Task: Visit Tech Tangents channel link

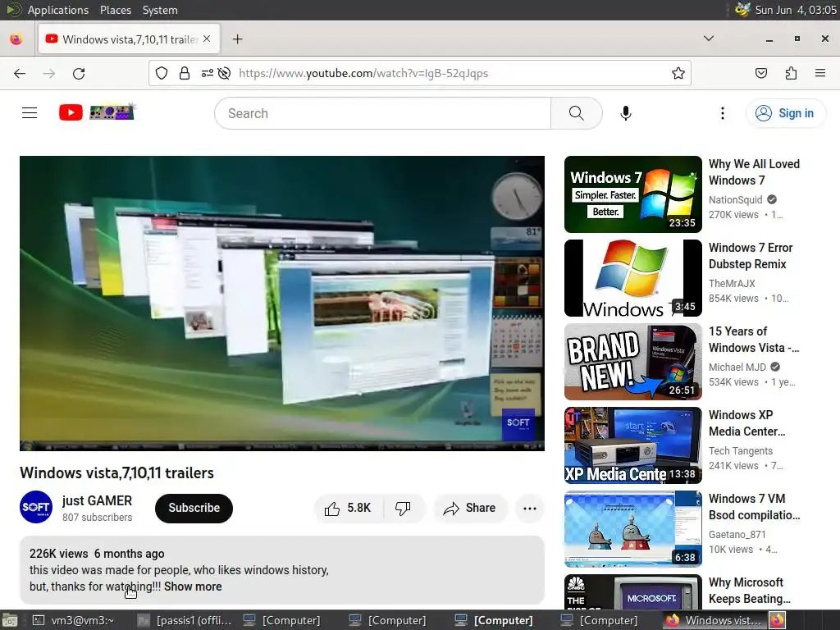Action: pos(741,450)
